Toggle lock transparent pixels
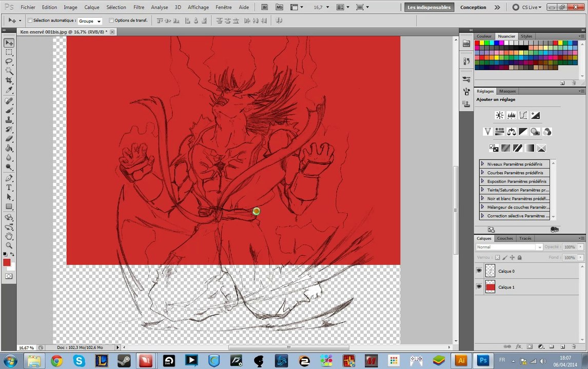The height and width of the screenshot is (369, 588). (x=497, y=257)
